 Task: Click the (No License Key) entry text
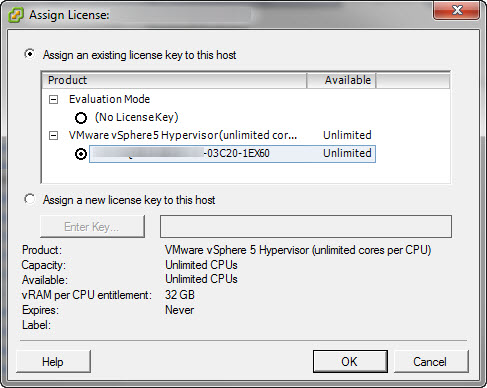tap(137, 117)
